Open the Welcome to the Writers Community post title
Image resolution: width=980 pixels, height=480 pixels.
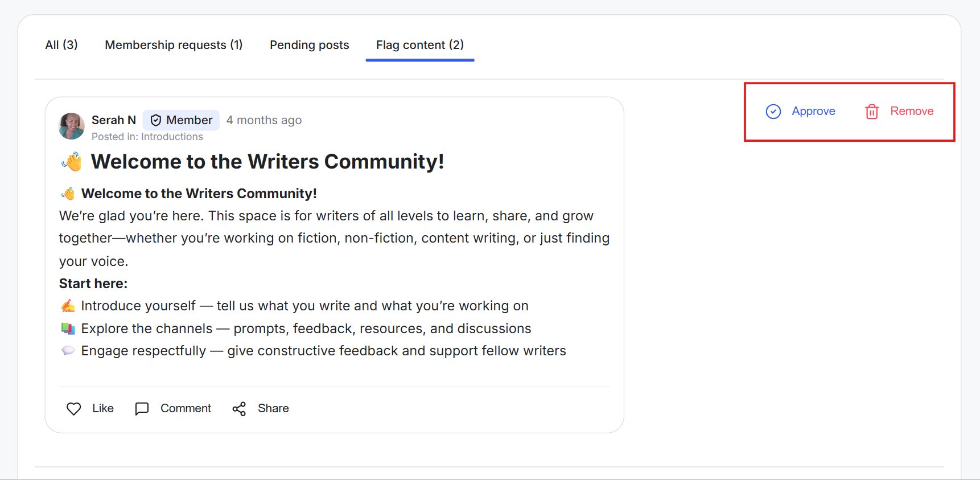[267, 162]
